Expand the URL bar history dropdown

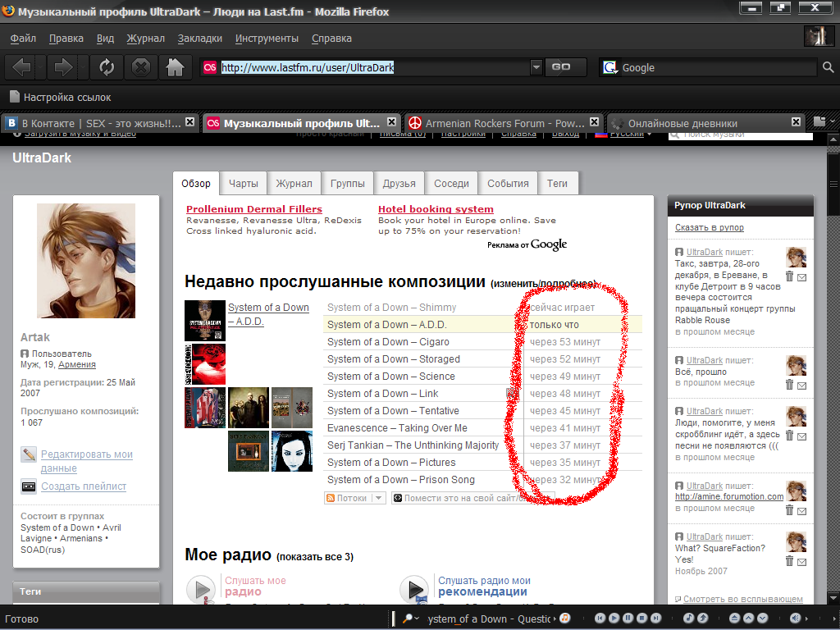(x=536, y=67)
